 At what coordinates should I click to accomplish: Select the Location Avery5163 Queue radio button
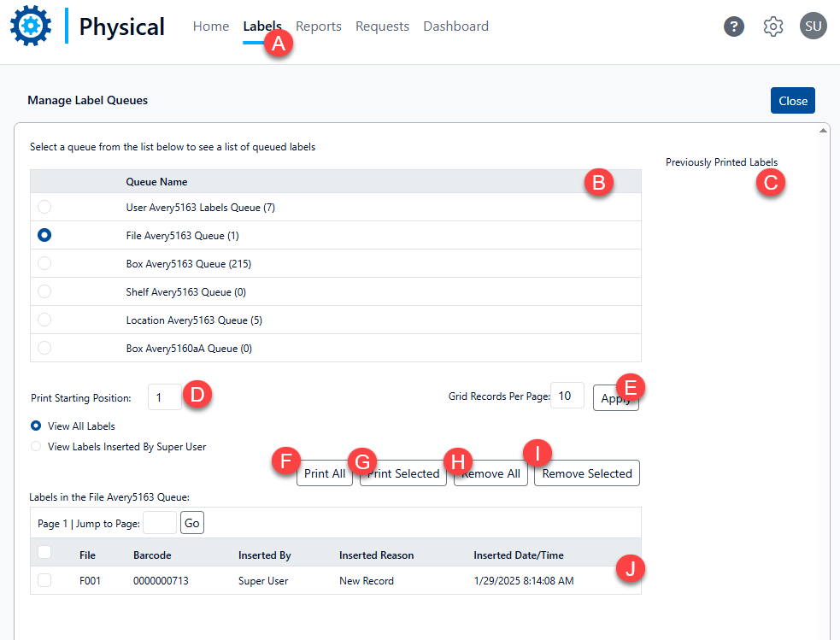pos(44,320)
